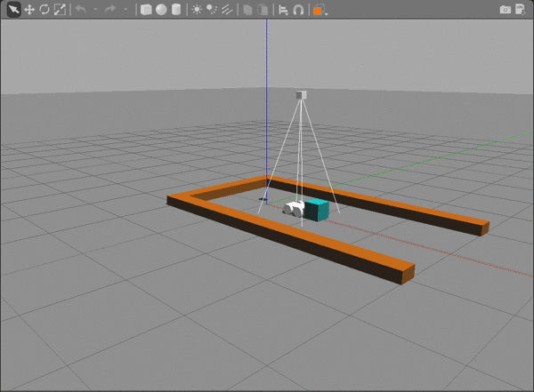Click the redo arrow icon

click(110, 9)
